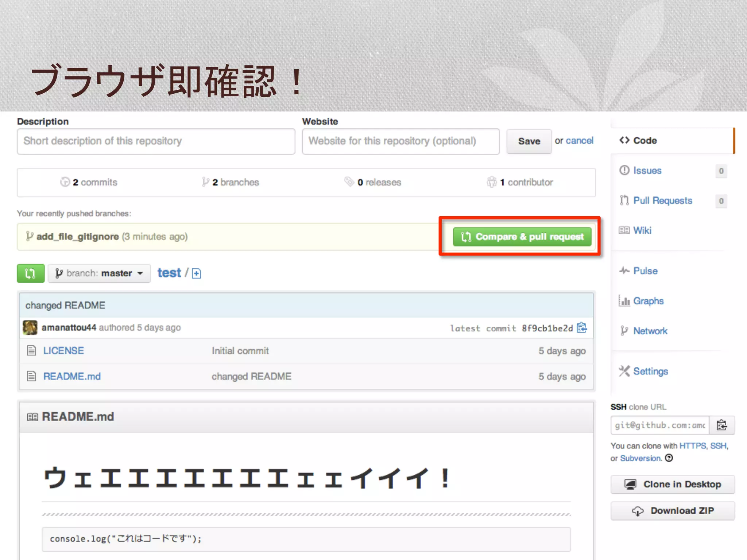Open the branch: master dropdown
The height and width of the screenshot is (560, 747).
coord(99,273)
